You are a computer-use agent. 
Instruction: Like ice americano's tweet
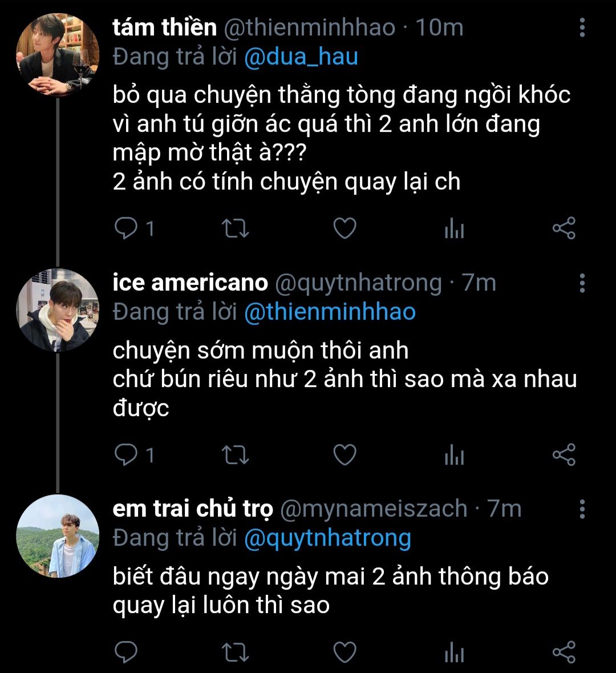(x=345, y=455)
